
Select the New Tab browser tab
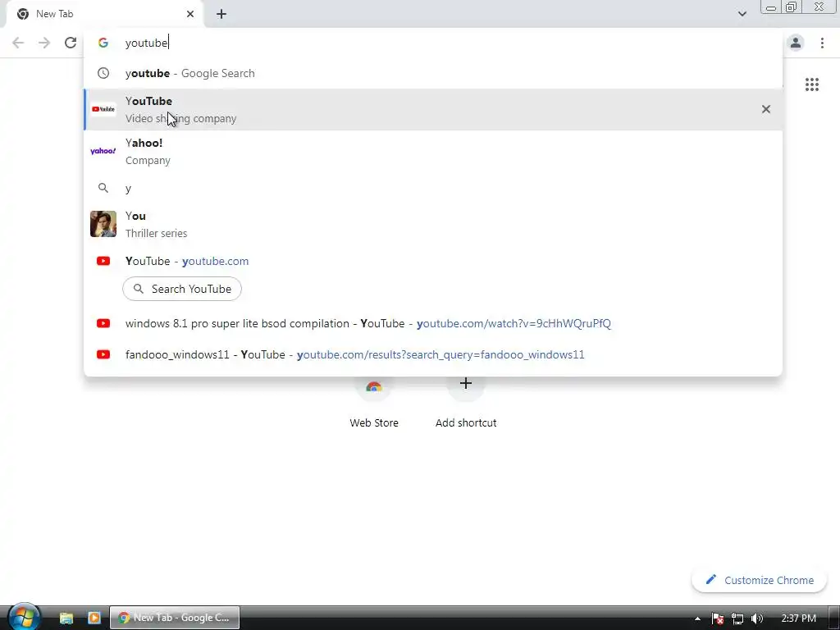coord(105,14)
